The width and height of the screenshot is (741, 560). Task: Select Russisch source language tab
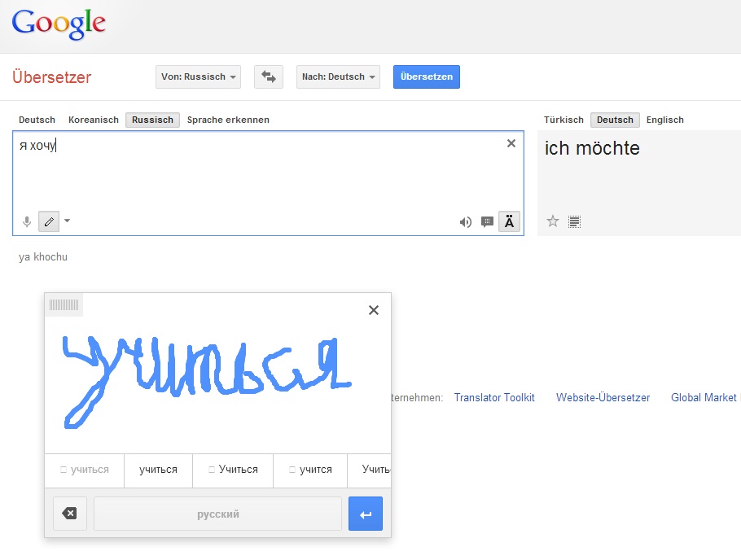click(152, 120)
